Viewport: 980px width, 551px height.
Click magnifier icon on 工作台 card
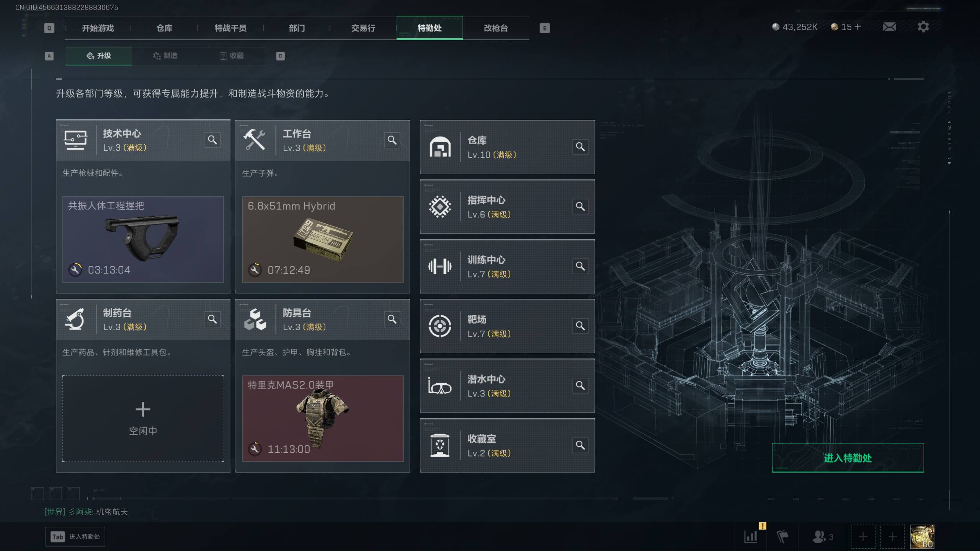point(392,140)
